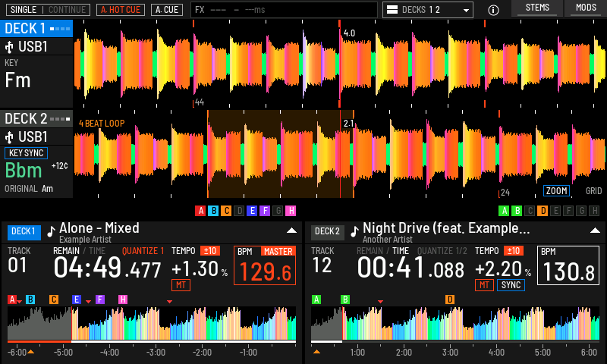Trigger Deck 1 pink hot cue H under waveform

click(291, 211)
